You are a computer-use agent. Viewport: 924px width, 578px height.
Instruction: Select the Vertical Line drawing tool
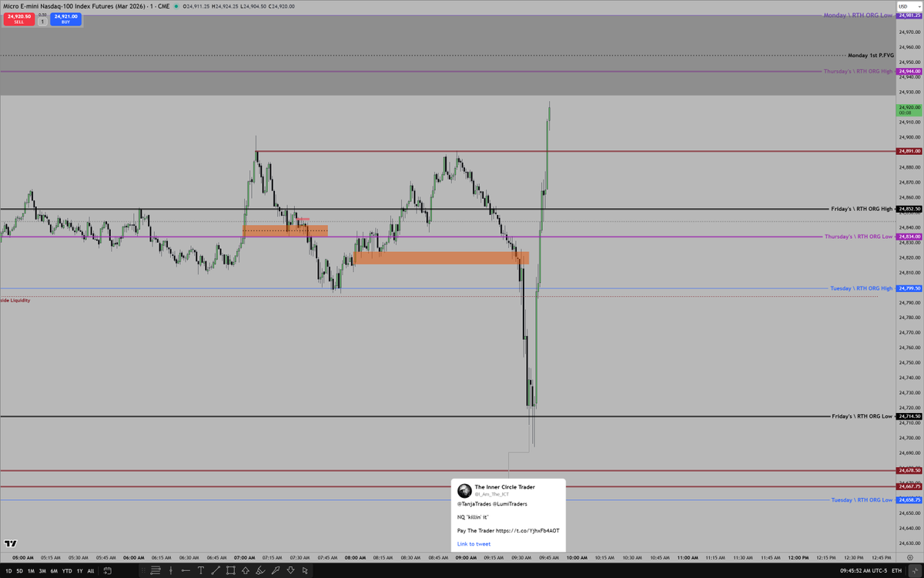171,570
